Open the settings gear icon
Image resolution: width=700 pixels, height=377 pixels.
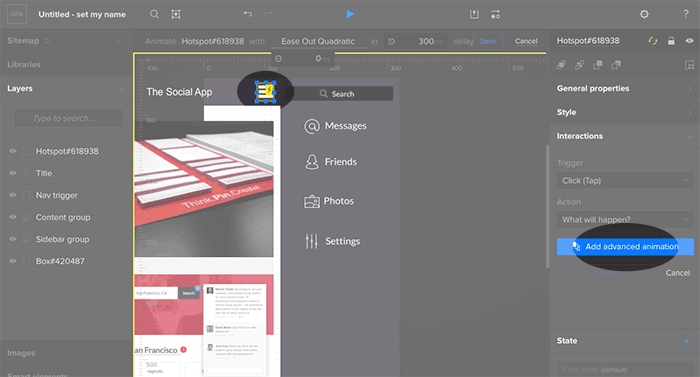pyautogui.click(x=644, y=14)
